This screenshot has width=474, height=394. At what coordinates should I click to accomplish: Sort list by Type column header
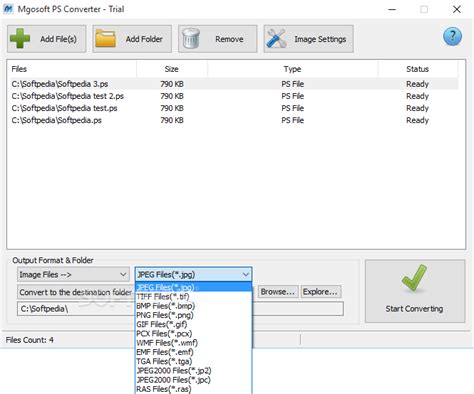293,69
